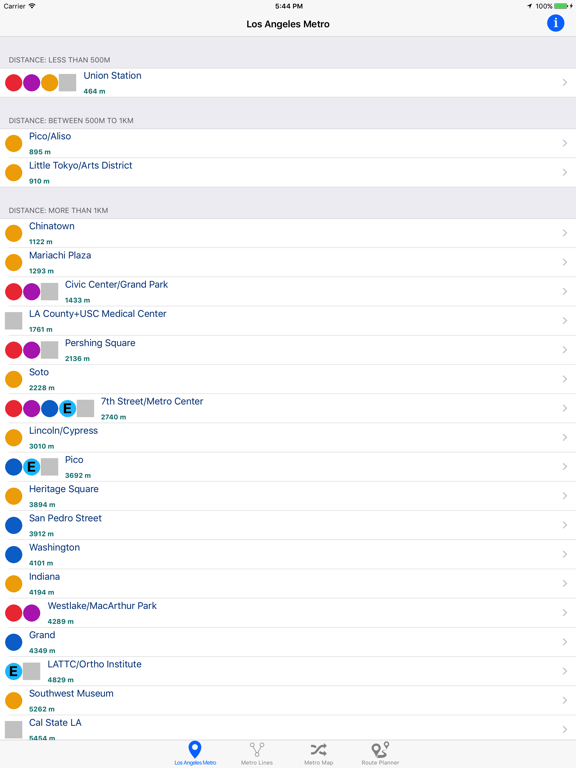Tap the gold circle beside Lincoln/Cypress
Screen dimensions: 576x768
(x=14, y=438)
